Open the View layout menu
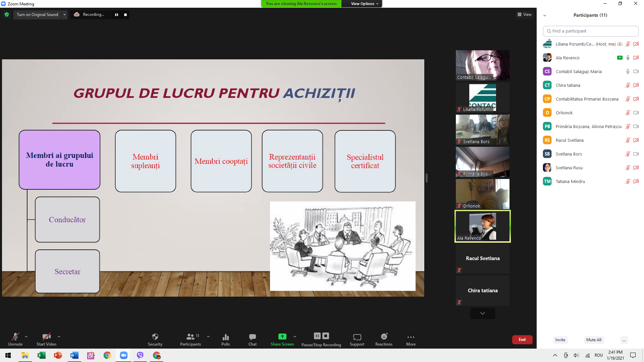 [x=525, y=14]
